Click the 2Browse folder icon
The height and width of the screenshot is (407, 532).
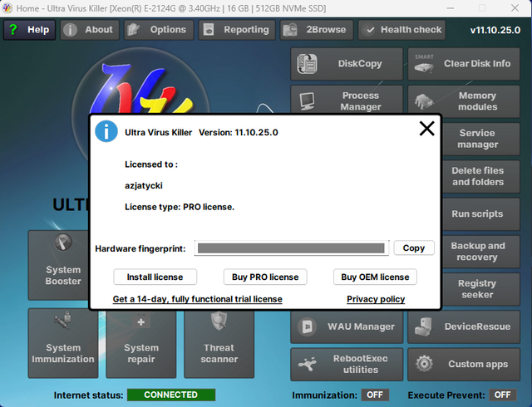pos(290,30)
